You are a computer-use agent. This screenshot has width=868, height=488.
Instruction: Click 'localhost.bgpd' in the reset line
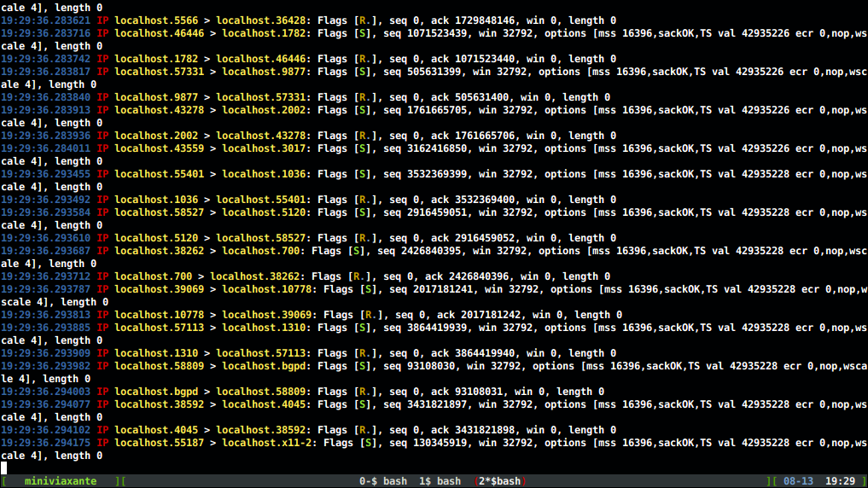[x=156, y=392]
